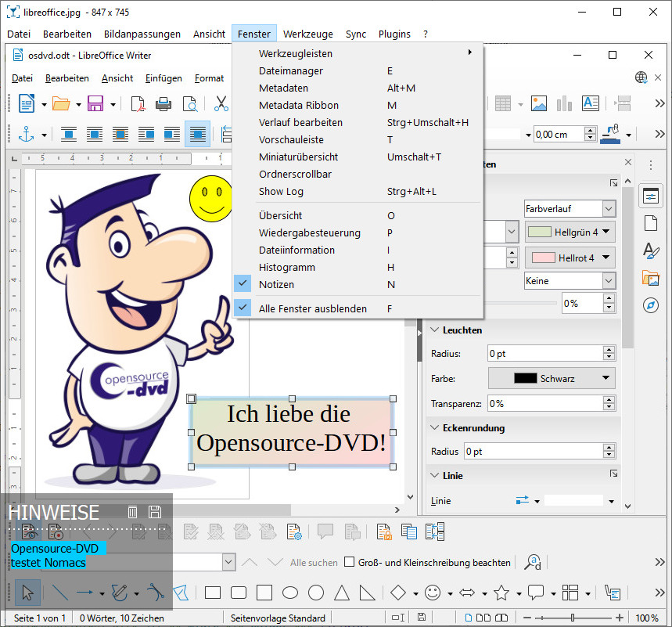Uncheck the Notizen menu entry
Viewport: 672px width, 627px height.
tap(275, 284)
